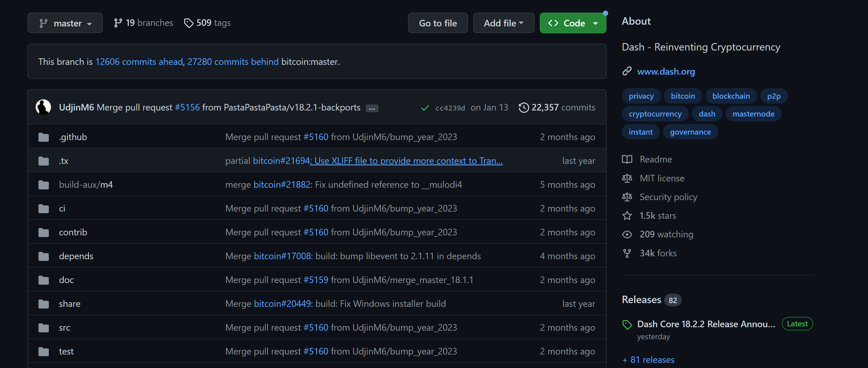Show + 81 releases
This screenshot has height=368, width=868.
coord(648,360)
